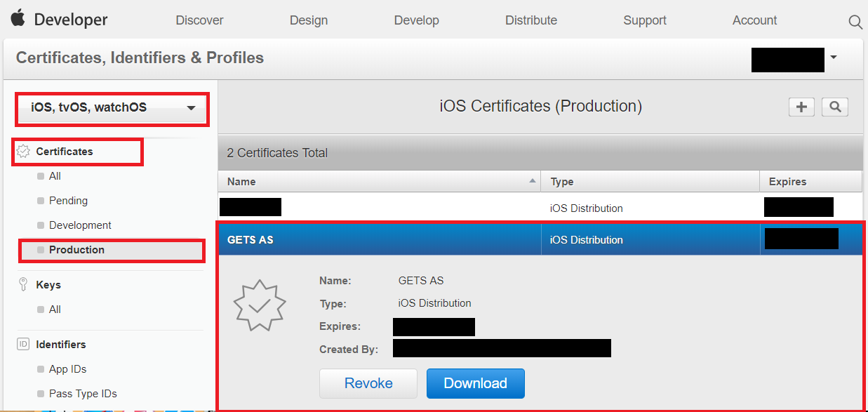Screen dimensions: 868x412
Task: Open the Distribute menu
Action: point(531,20)
